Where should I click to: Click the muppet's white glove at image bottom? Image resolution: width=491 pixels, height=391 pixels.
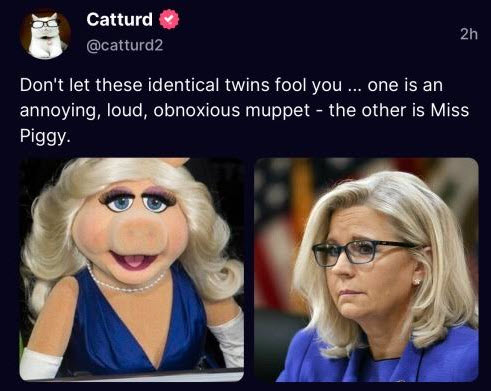pos(40,363)
